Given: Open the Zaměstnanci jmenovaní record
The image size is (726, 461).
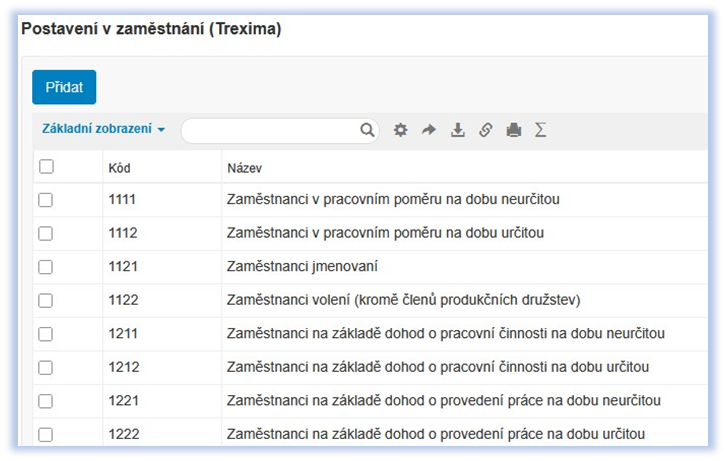Looking at the screenshot, I should coord(302,266).
